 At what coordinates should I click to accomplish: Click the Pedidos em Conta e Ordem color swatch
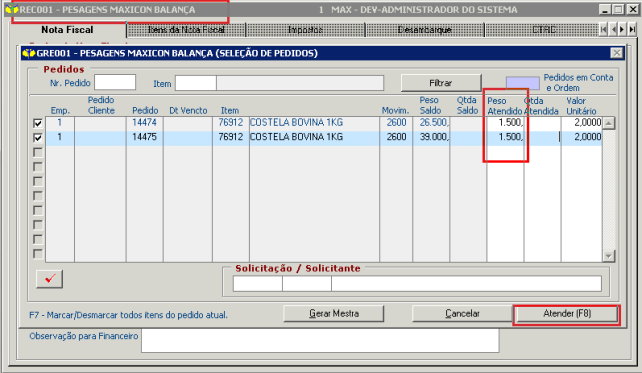[522, 83]
